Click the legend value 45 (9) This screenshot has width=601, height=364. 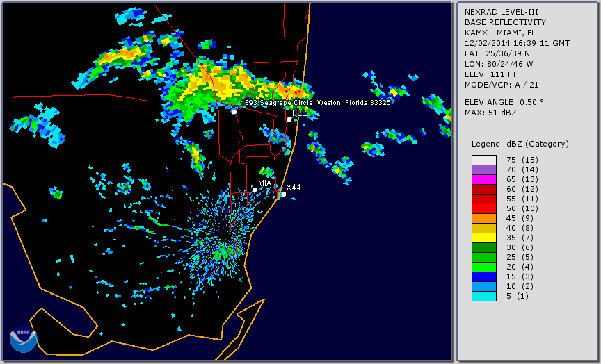click(x=520, y=219)
